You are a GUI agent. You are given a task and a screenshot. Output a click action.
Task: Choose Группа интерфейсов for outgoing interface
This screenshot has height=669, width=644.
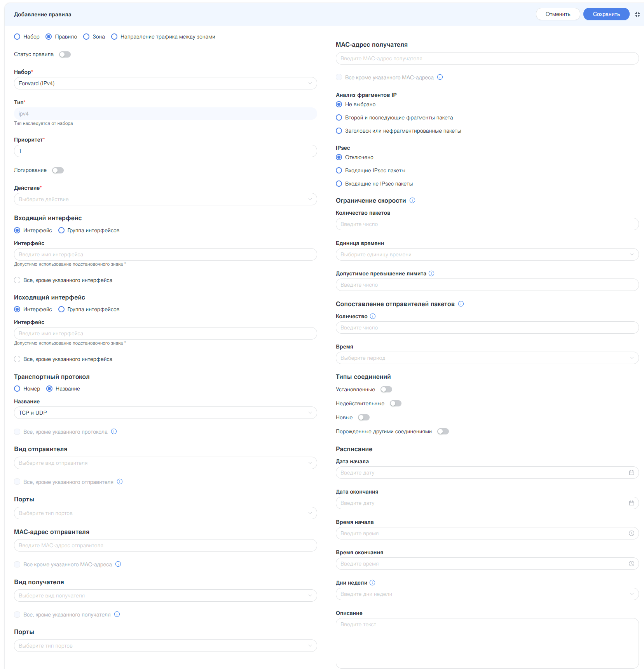[61, 309]
